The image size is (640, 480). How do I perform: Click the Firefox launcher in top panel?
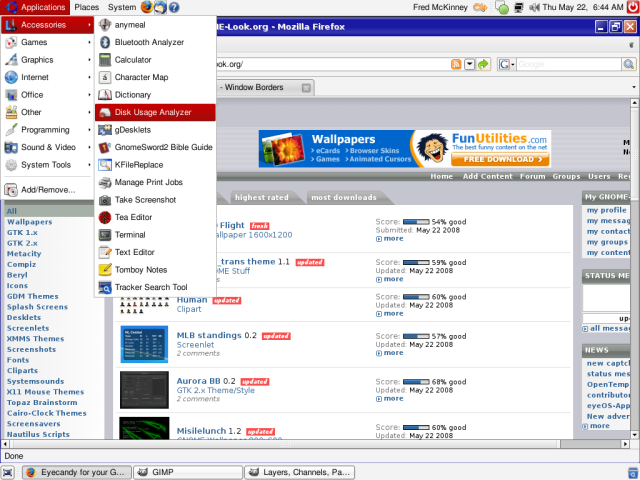pos(147,7)
